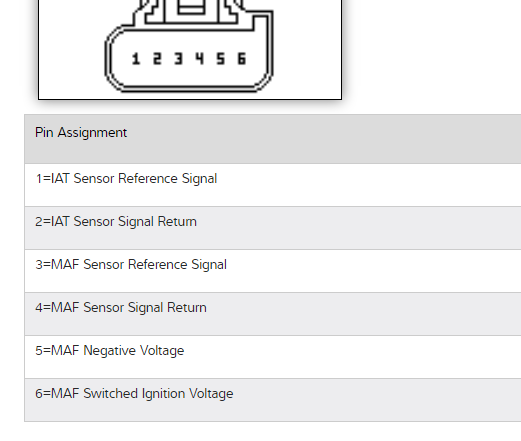Click the word Ignition in row 6

coord(163,394)
